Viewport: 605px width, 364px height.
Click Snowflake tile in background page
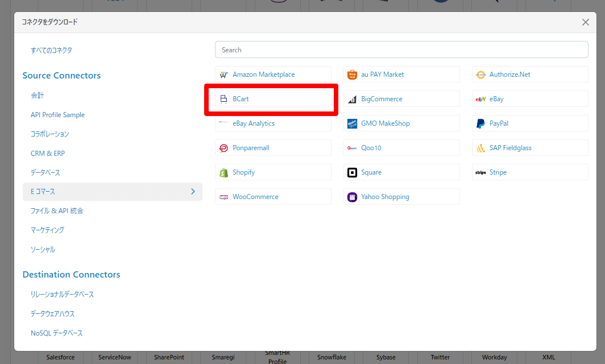click(332, 357)
